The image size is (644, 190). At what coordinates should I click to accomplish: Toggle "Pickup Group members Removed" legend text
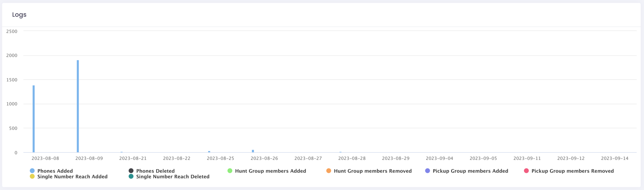pos(572,171)
